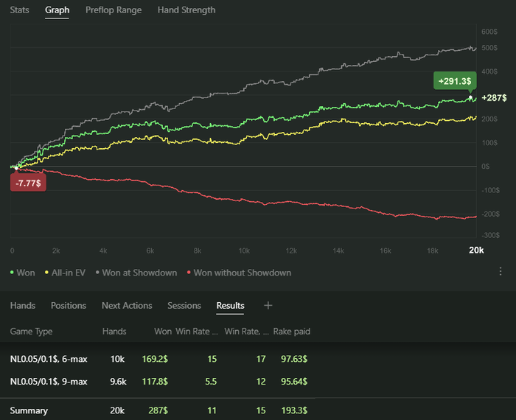Image resolution: width=516 pixels, height=420 pixels.
Task: Click the 169.2$ won value
Action: pos(155,359)
